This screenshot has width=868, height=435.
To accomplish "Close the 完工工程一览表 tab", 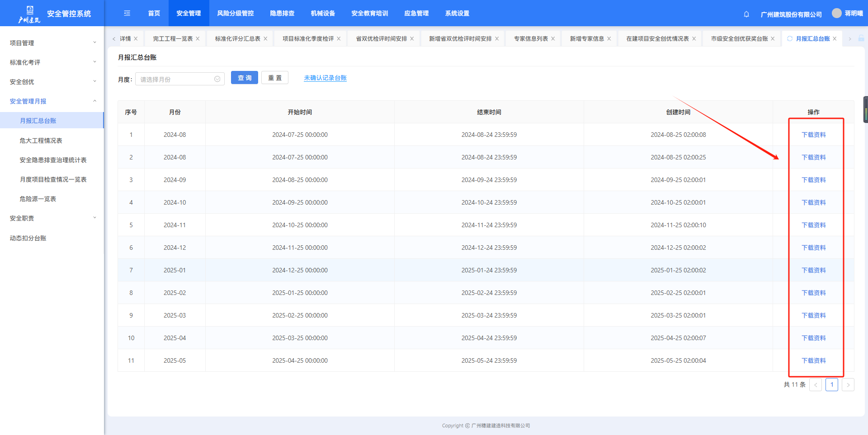I will point(198,39).
